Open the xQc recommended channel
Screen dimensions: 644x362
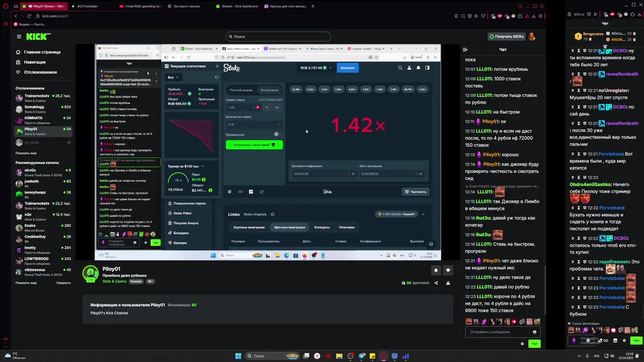point(44,217)
